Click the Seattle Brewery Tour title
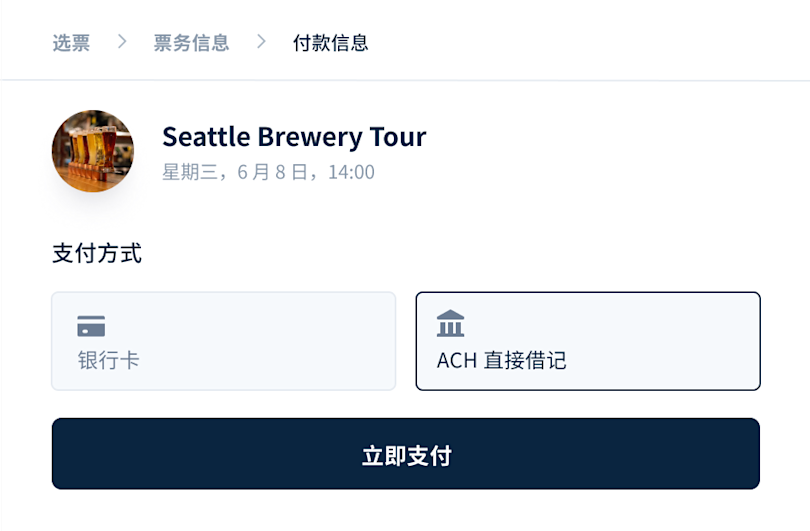The height and width of the screenshot is (531, 810). coord(294,136)
